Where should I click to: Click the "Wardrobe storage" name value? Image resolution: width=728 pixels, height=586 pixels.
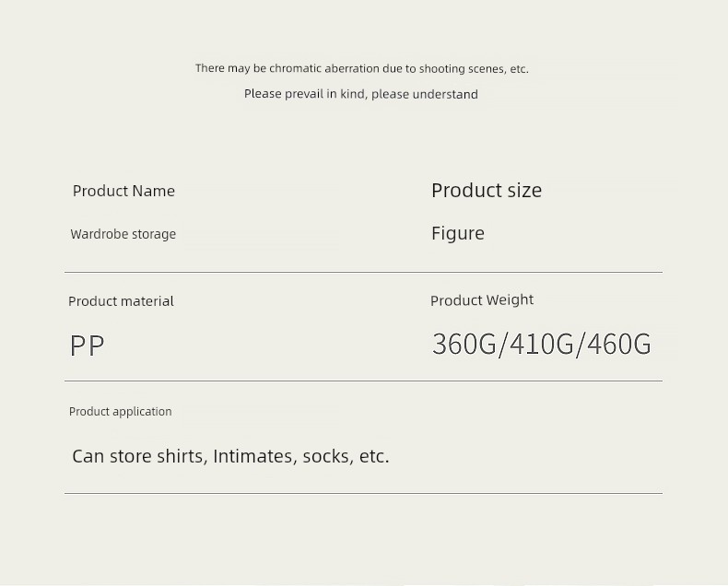(x=123, y=234)
